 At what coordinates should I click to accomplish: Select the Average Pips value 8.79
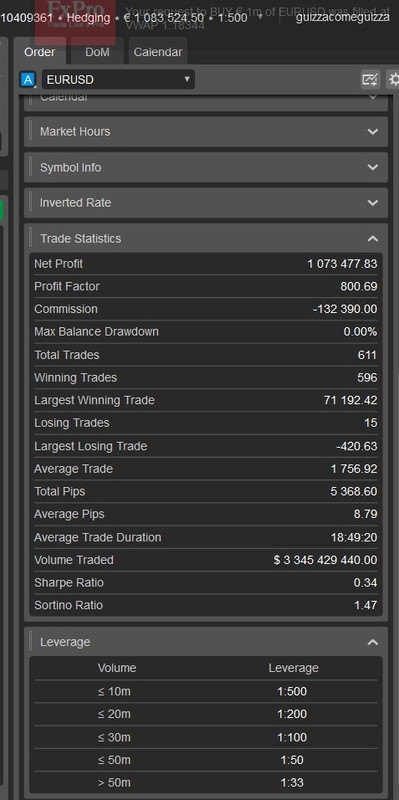point(365,514)
